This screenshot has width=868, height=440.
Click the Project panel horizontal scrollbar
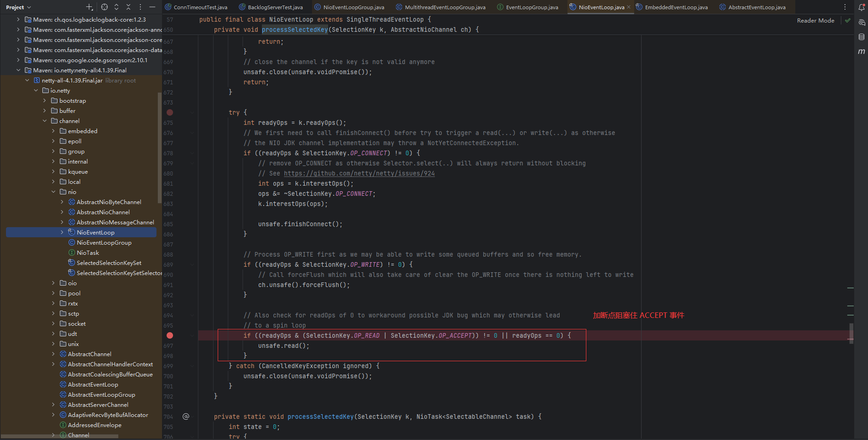point(60,436)
